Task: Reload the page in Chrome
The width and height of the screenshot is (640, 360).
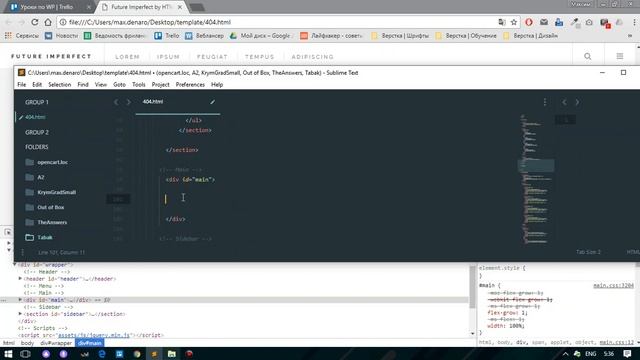Action: click(x=35, y=22)
